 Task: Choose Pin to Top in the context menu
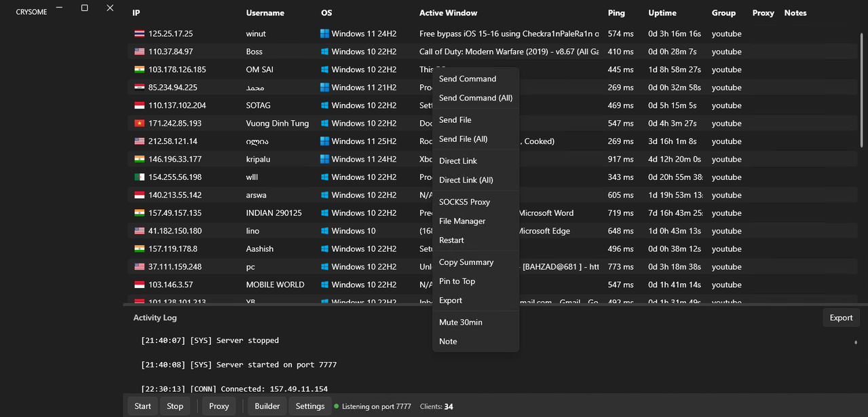click(476, 281)
